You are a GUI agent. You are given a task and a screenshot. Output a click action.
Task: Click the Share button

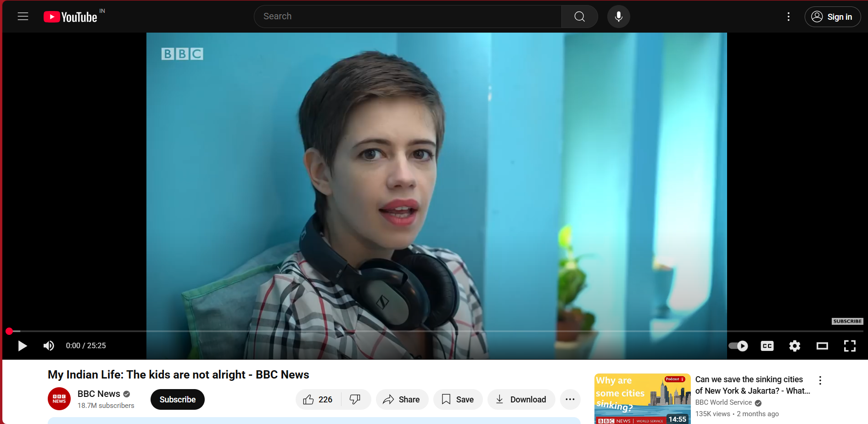pyautogui.click(x=402, y=399)
